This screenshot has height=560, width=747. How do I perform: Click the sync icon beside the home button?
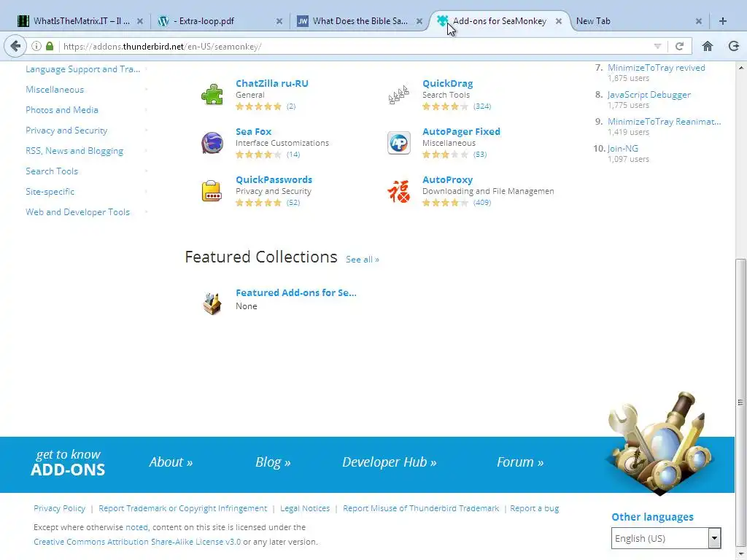tap(734, 46)
